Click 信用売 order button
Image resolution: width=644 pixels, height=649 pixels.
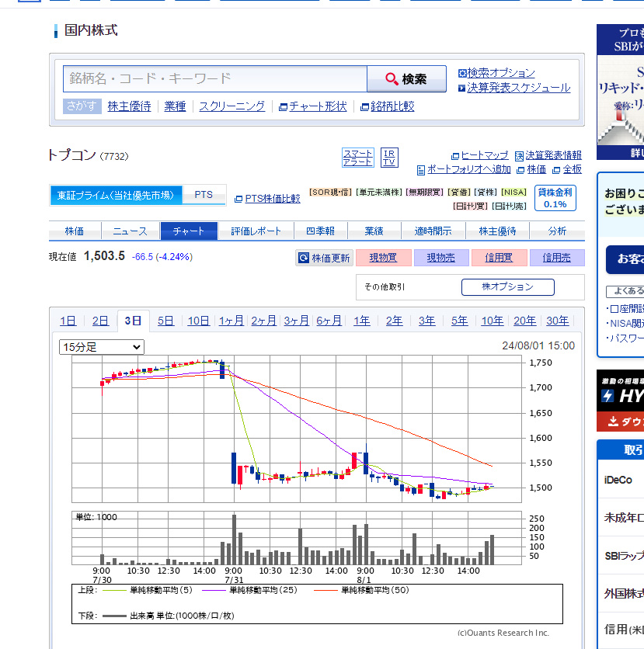point(557,258)
